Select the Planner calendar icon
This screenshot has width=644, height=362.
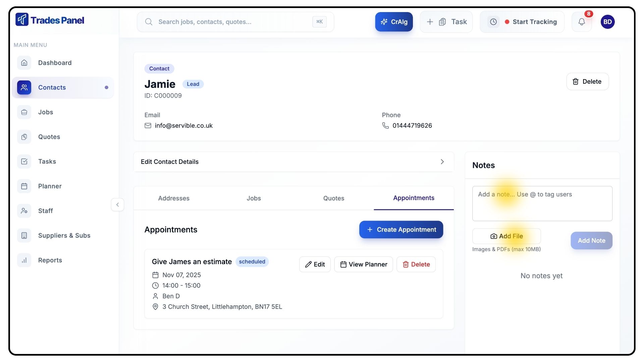[24, 186]
